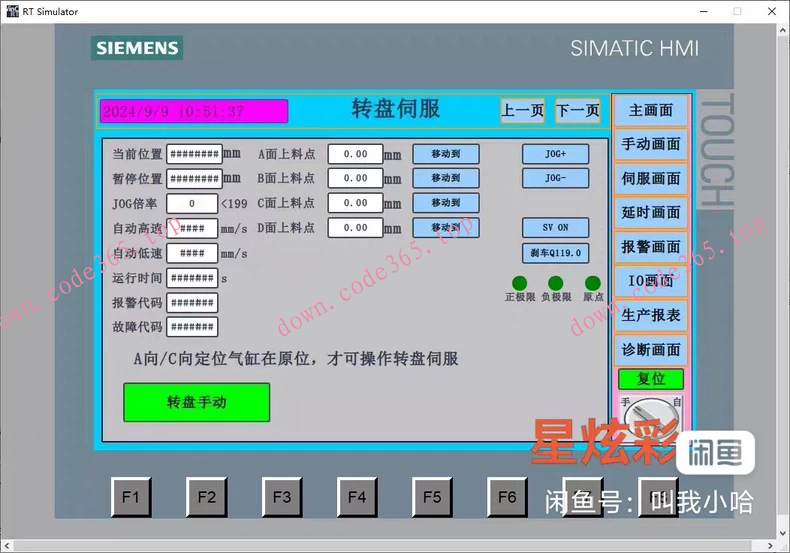The height and width of the screenshot is (553, 790).
Task: Select the C面上料点 position field
Action: 355,203
